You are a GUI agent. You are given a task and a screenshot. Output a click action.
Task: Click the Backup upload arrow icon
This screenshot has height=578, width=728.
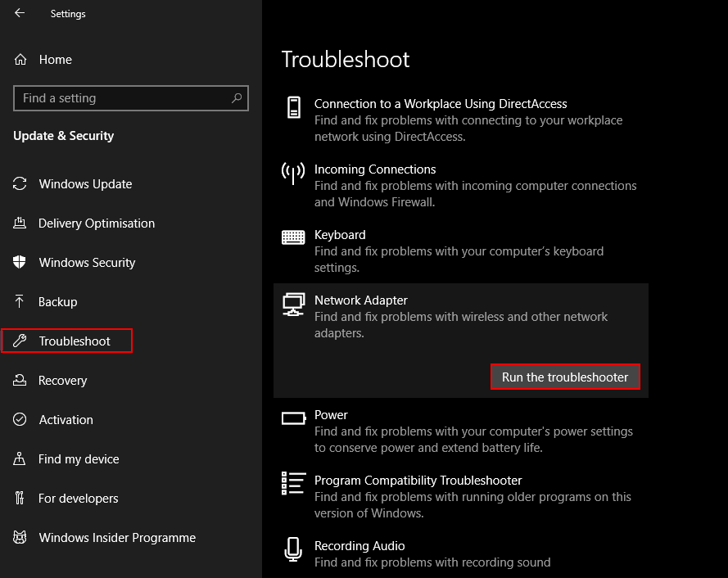(20, 301)
